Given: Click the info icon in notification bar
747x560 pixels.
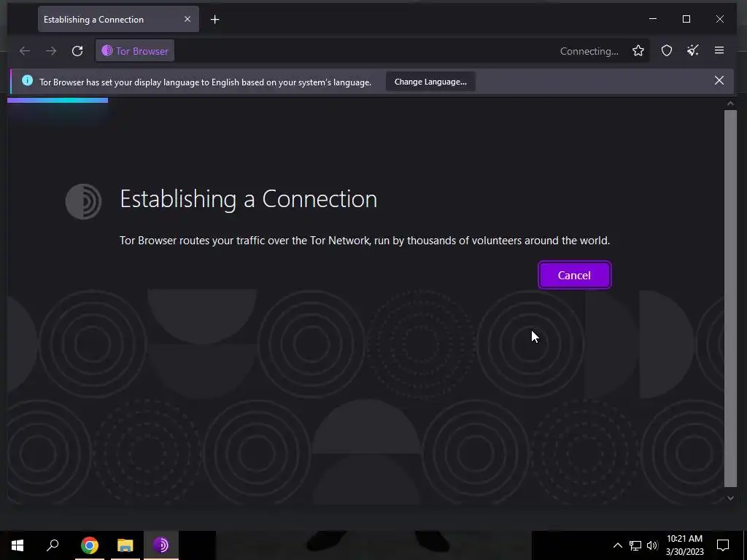Looking at the screenshot, I should coord(27,80).
